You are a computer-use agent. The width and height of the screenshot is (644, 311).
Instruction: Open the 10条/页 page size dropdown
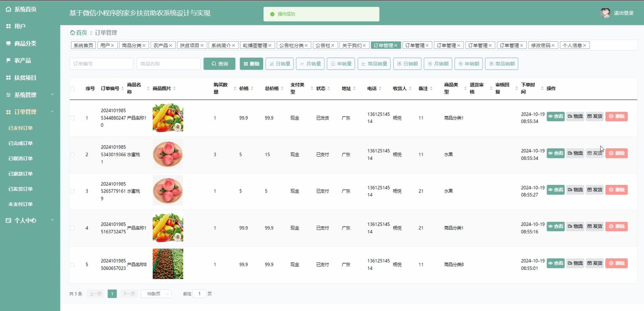click(156, 294)
